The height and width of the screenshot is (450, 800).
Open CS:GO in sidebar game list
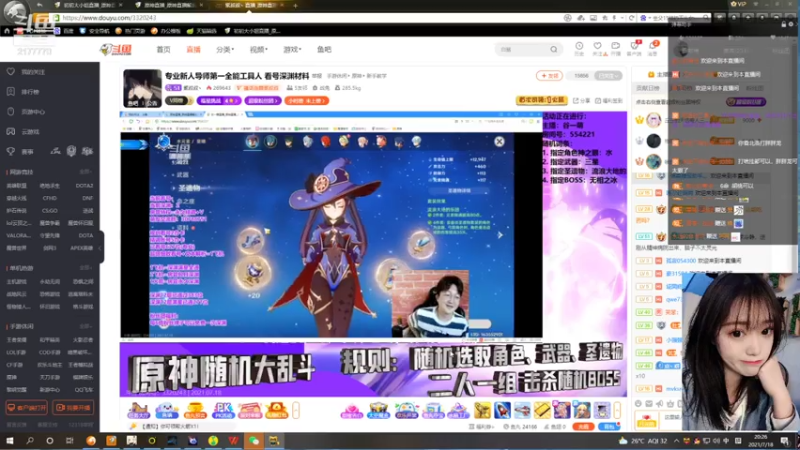(x=49, y=210)
